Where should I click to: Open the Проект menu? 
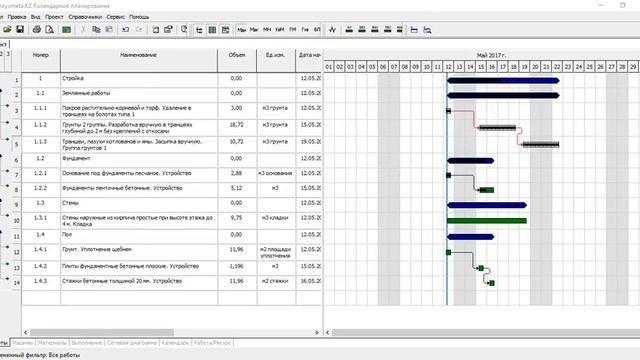(x=54, y=17)
